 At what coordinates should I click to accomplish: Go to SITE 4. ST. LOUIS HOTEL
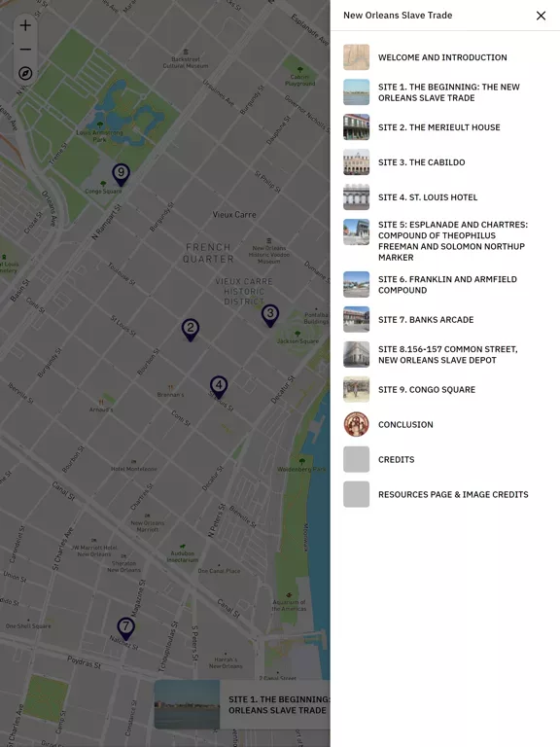pos(428,197)
